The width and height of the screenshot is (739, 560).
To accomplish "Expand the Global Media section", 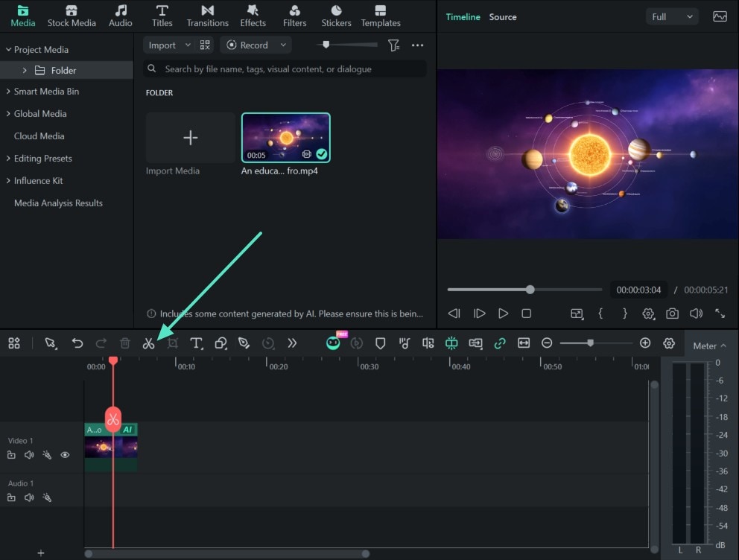I will [x=8, y=113].
